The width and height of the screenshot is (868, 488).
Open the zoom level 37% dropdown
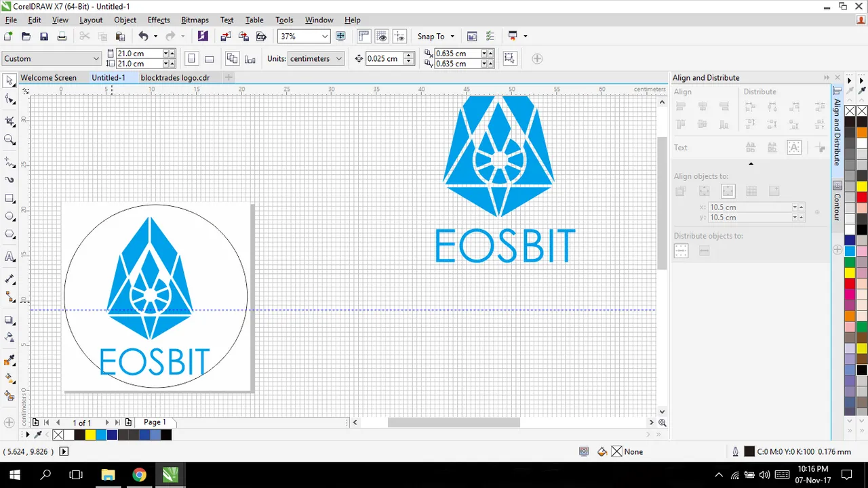point(325,37)
